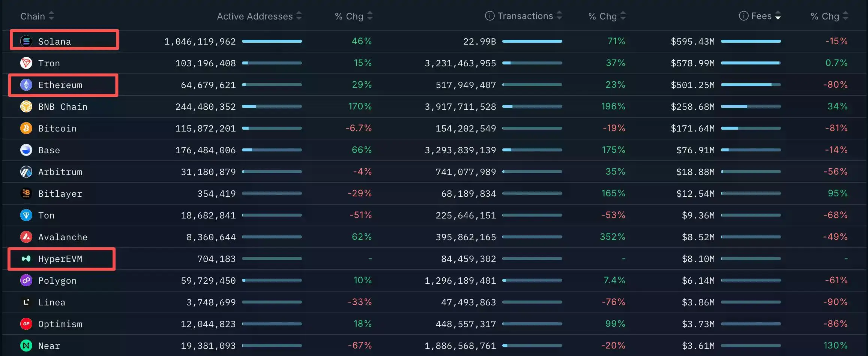Click the info icon beside Fees
This screenshot has width=868, height=356.
pos(743,16)
